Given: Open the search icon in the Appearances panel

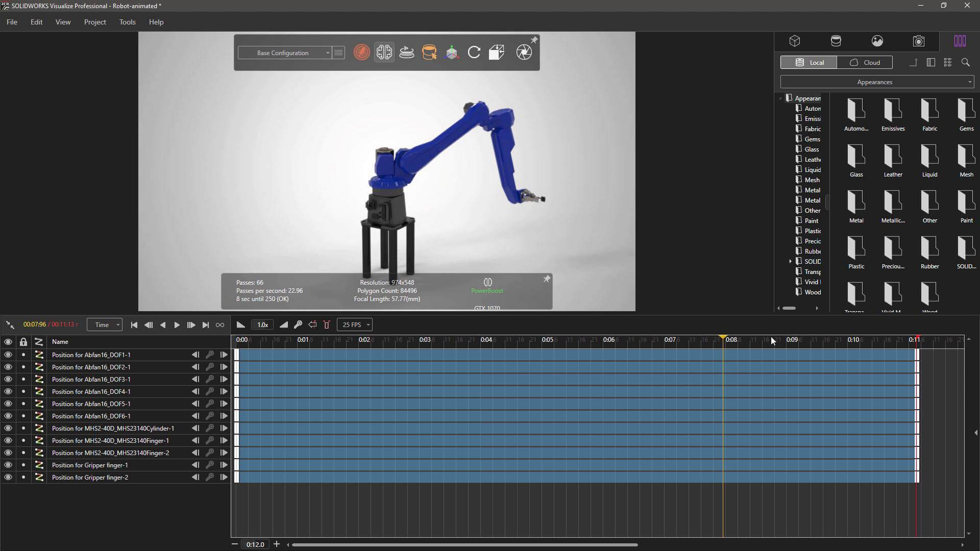Looking at the screenshot, I should 965,62.
